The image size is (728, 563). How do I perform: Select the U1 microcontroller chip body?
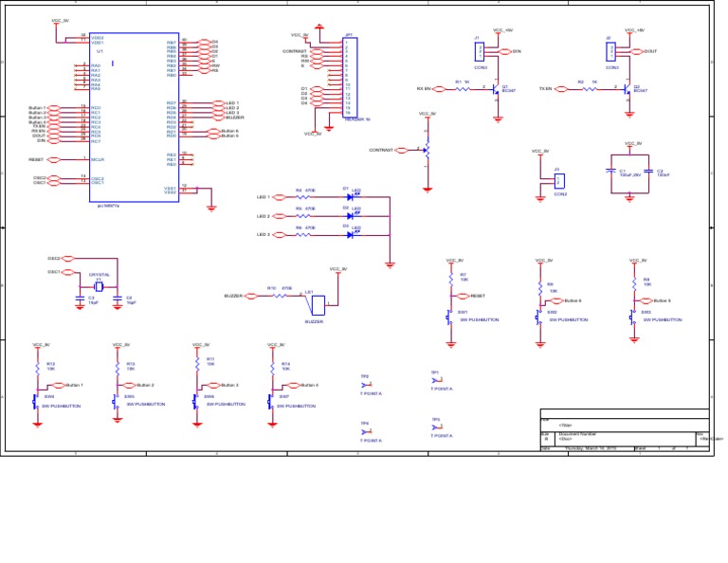135,118
